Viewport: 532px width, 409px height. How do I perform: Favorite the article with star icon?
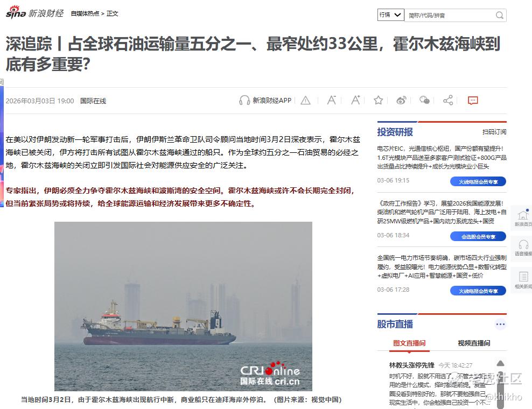[x=379, y=101]
